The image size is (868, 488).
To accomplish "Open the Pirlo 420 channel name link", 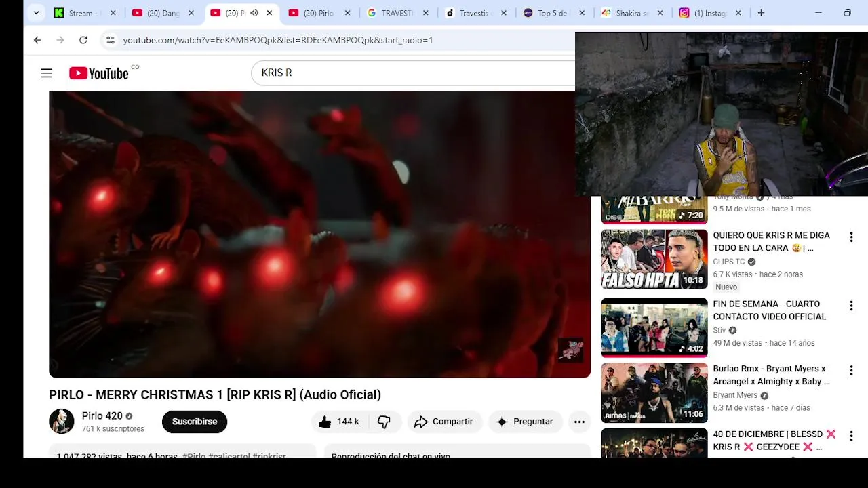I will [x=102, y=416].
